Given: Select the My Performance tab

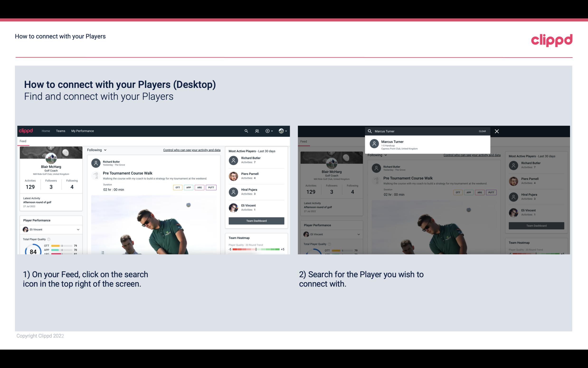Looking at the screenshot, I should point(83,131).
